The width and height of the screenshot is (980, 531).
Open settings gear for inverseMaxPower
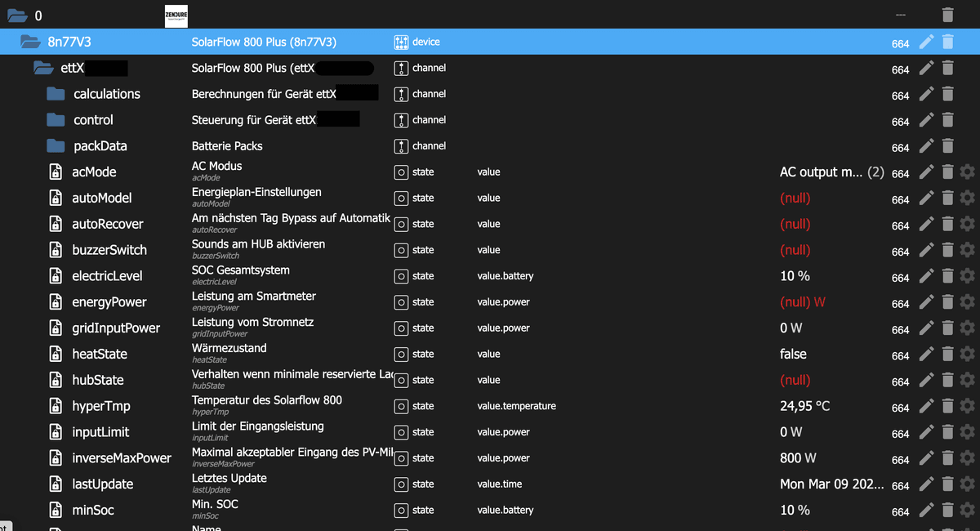click(x=968, y=458)
